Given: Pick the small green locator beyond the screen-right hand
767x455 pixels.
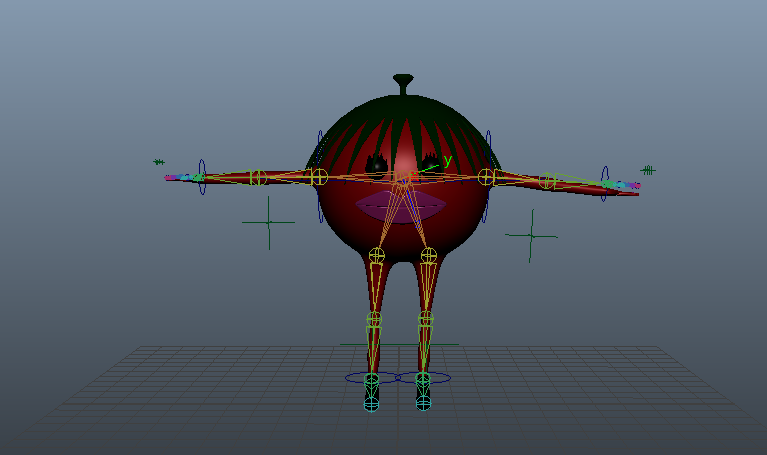Looking at the screenshot, I should point(648,170).
